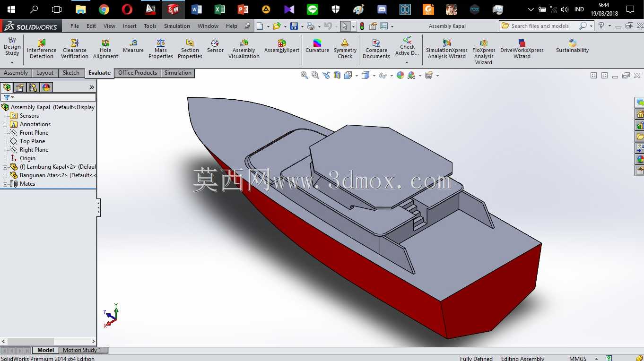Expand the FeatureManager tabs chevron
The height and width of the screenshot is (361, 644).
click(92, 87)
